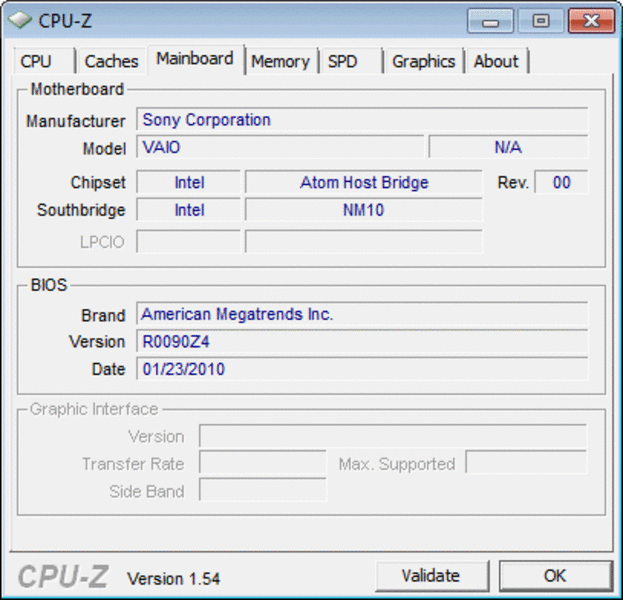Click the Graphic Interface group heading
This screenshot has width=623, height=600.
[94, 409]
